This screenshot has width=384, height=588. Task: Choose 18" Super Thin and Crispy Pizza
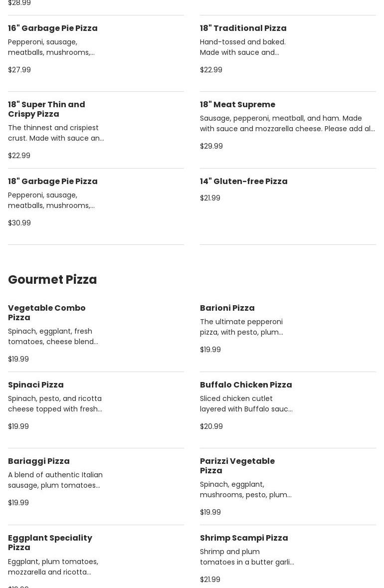tap(46, 109)
